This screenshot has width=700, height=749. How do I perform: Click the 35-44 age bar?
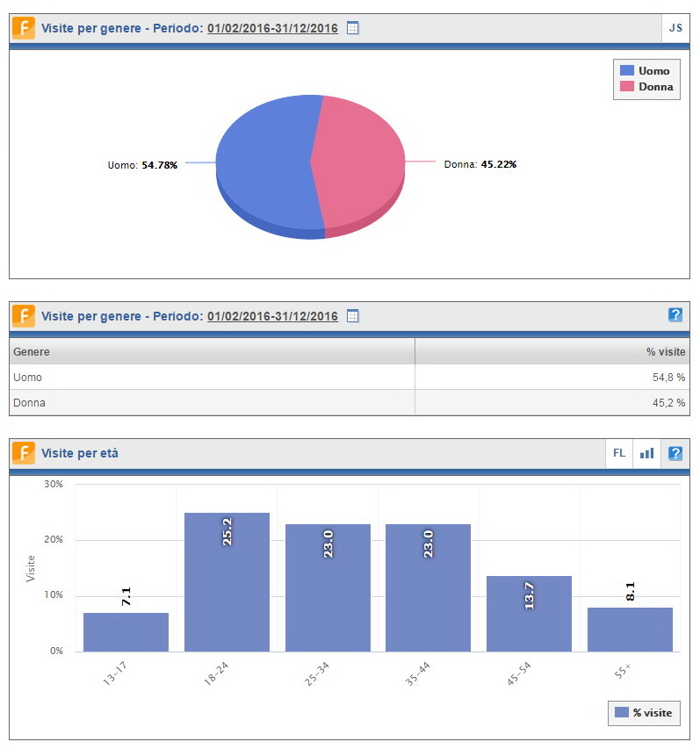(428, 588)
